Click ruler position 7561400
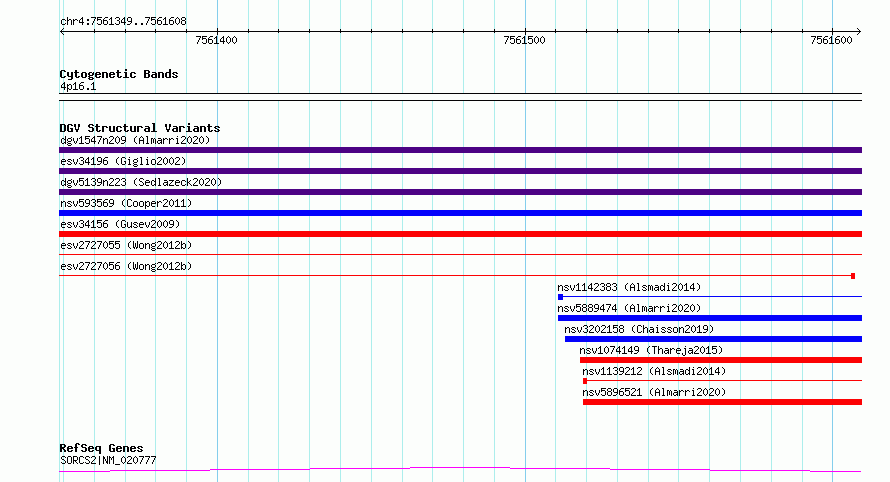This screenshot has width=890, height=482. point(216,40)
